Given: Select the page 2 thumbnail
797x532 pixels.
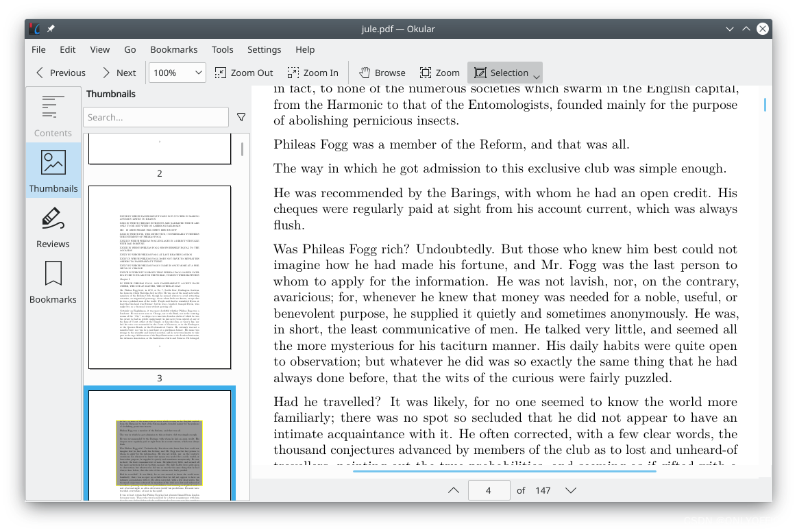Looking at the screenshot, I should click(160, 149).
